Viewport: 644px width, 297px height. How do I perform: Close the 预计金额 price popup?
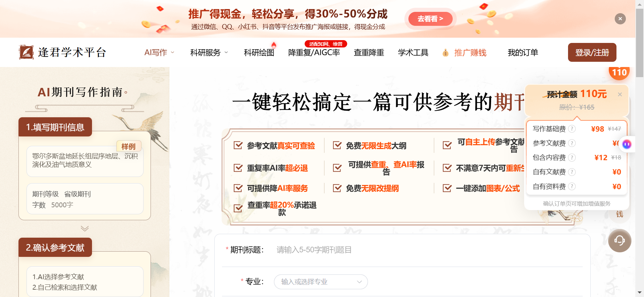(x=620, y=94)
